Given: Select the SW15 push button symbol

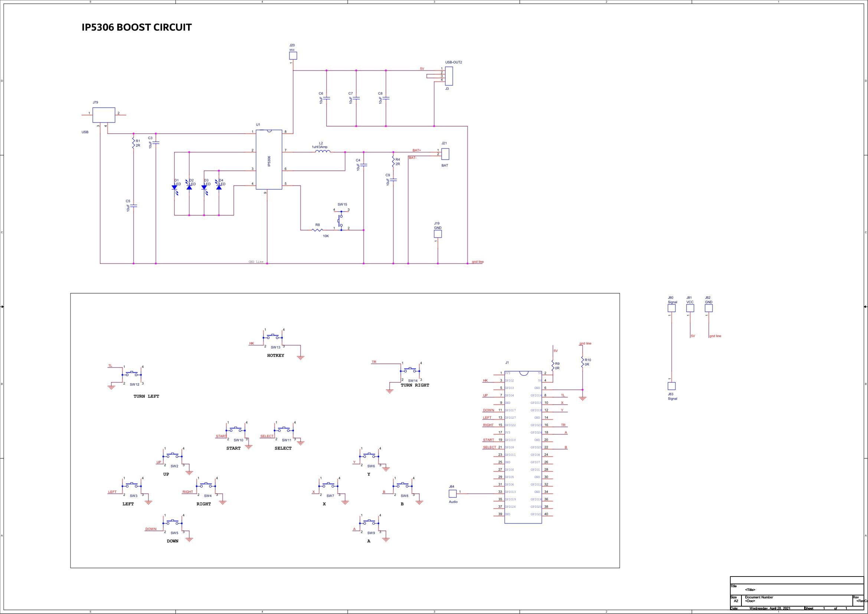Looking at the screenshot, I should [341, 221].
